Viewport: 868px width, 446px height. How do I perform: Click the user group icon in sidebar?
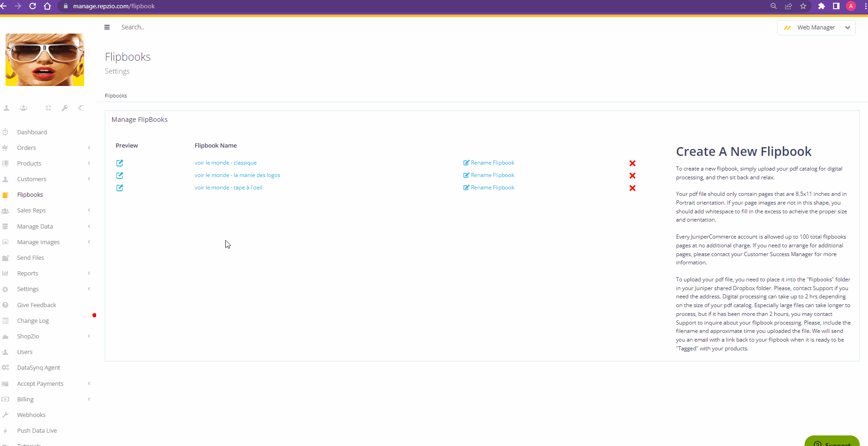[x=23, y=108]
